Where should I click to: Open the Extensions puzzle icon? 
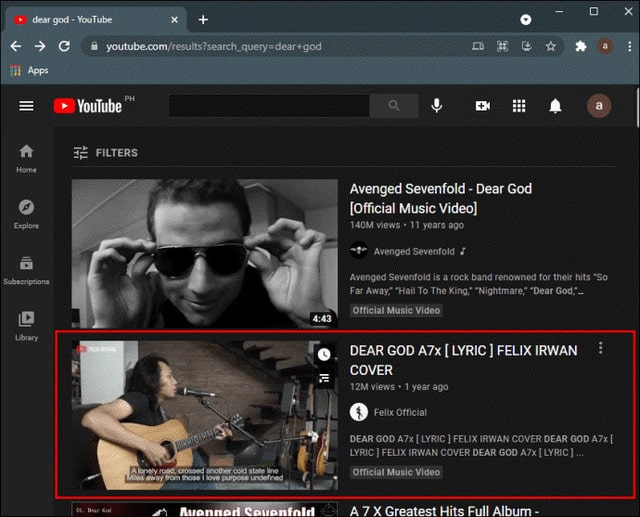[x=580, y=46]
